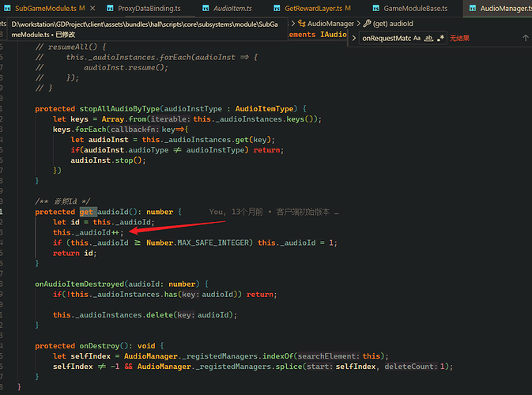The height and width of the screenshot is (395, 532).
Task: Click 'let keys = Array.from' line
Action: (187, 119)
